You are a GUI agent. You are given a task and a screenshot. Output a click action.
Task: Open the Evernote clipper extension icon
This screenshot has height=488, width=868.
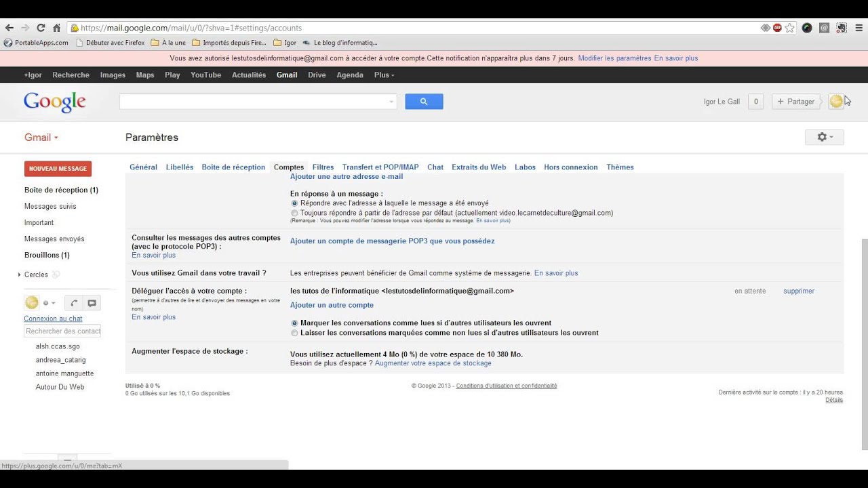click(842, 28)
